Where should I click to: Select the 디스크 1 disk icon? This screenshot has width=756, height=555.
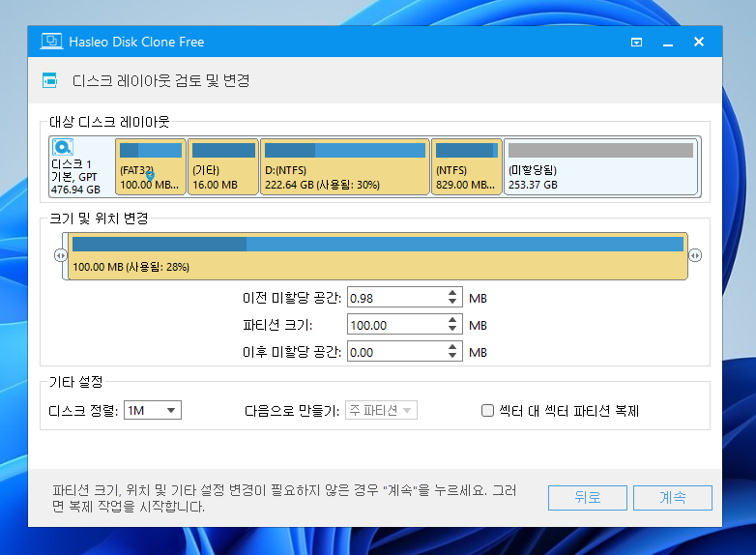[63, 147]
